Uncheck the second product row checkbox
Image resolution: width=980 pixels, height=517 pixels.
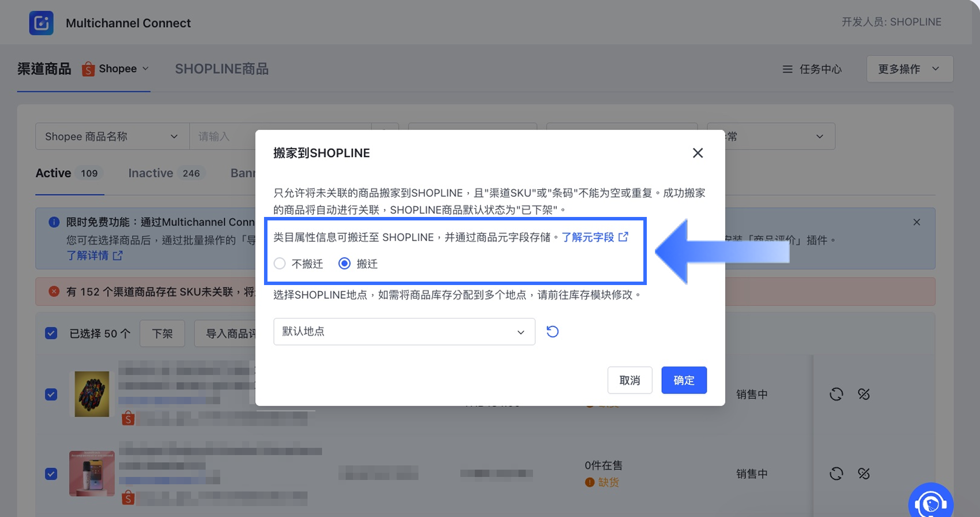click(x=51, y=474)
